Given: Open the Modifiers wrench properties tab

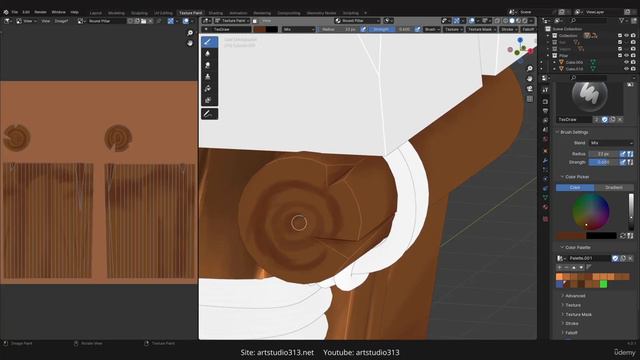Looking at the screenshot, I should click(545, 160).
